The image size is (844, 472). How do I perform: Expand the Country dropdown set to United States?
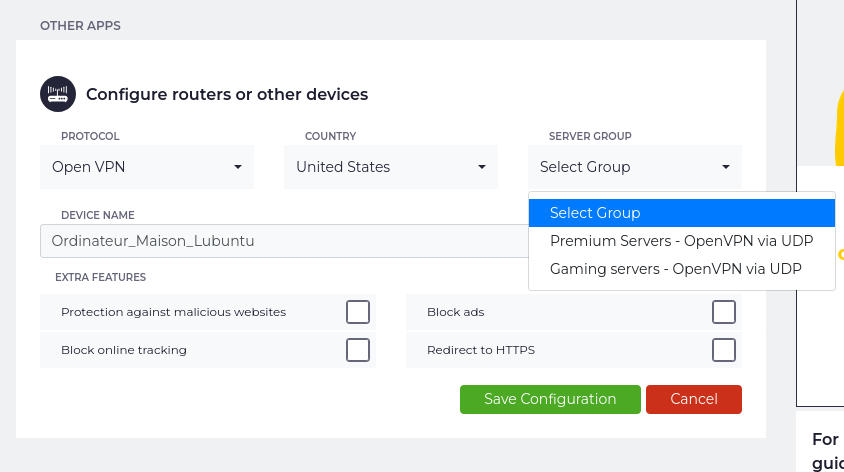(x=390, y=167)
